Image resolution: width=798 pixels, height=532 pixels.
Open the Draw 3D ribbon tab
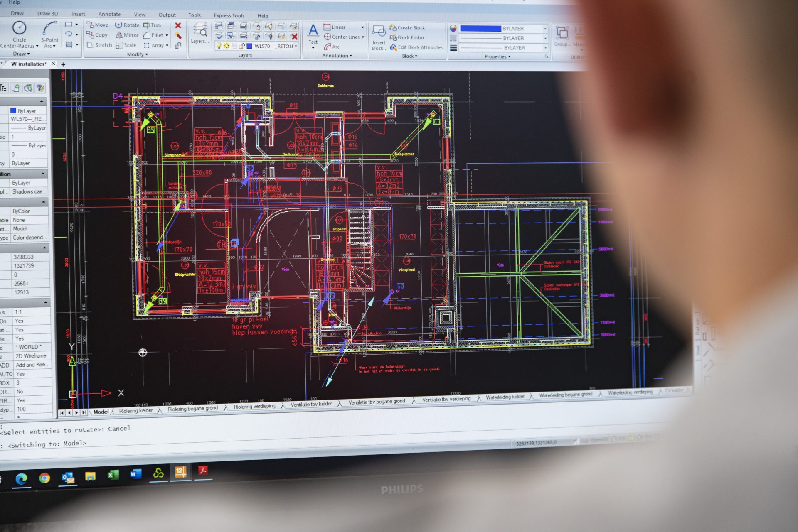pyautogui.click(x=47, y=13)
